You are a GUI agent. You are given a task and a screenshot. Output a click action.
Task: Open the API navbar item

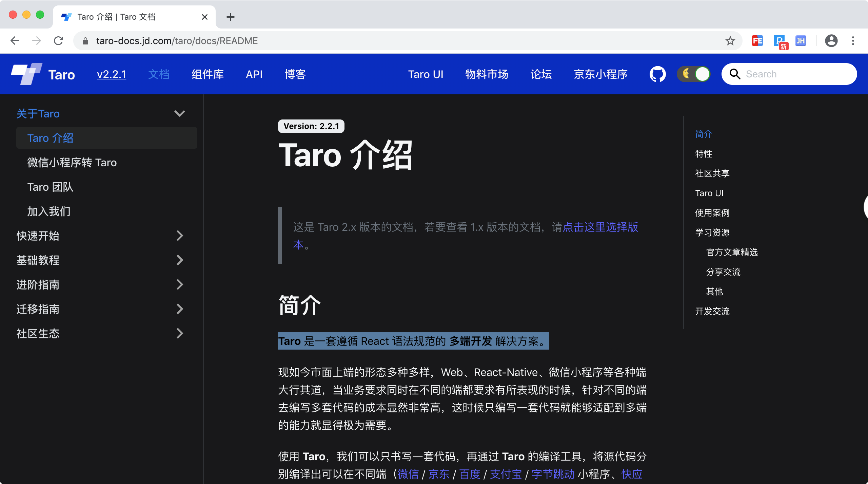tap(254, 74)
